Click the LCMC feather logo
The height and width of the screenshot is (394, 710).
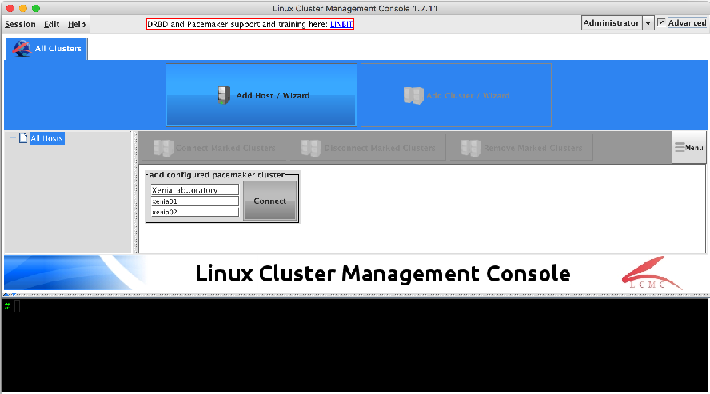coord(651,273)
